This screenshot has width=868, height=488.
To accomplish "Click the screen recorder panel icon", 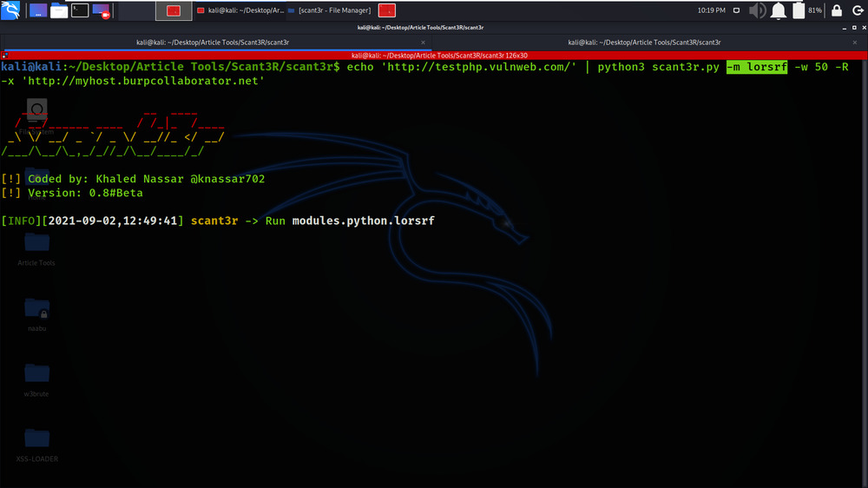I will pyautogui.click(x=102, y=10).
